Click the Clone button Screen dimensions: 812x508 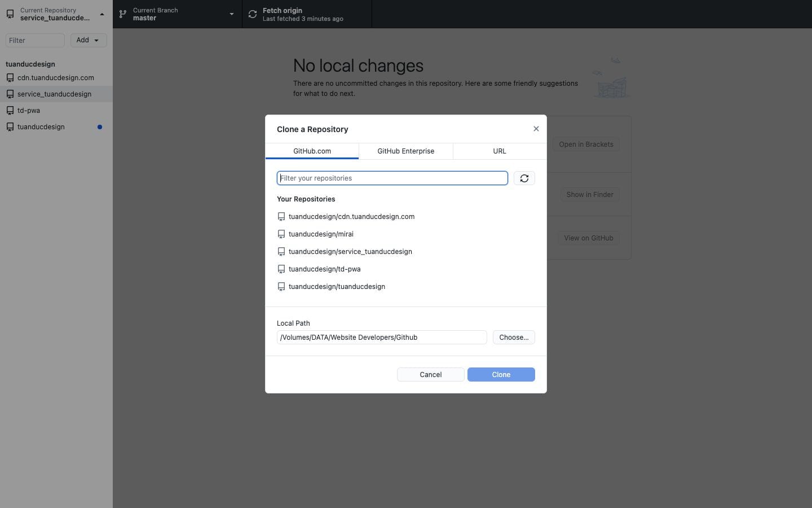tap(501, 374)
